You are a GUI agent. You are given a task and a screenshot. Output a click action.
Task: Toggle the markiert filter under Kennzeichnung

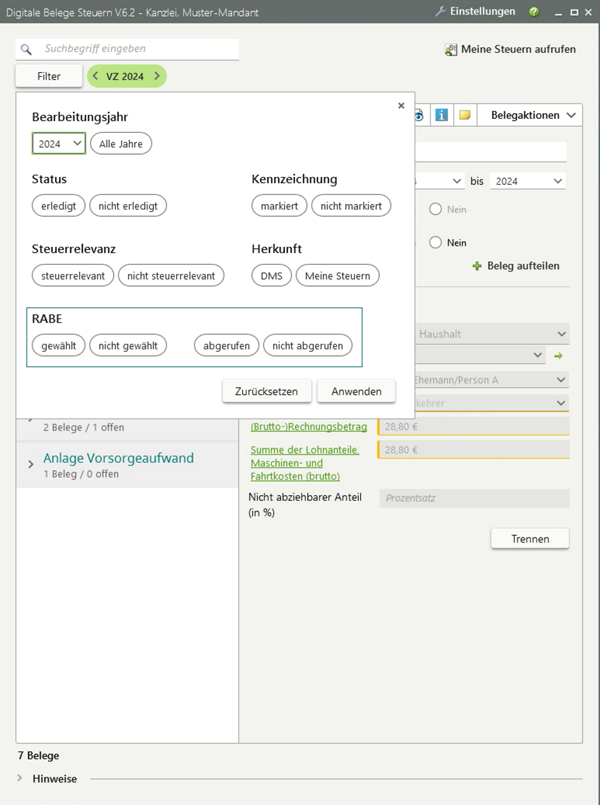click(x=277, y=206)
